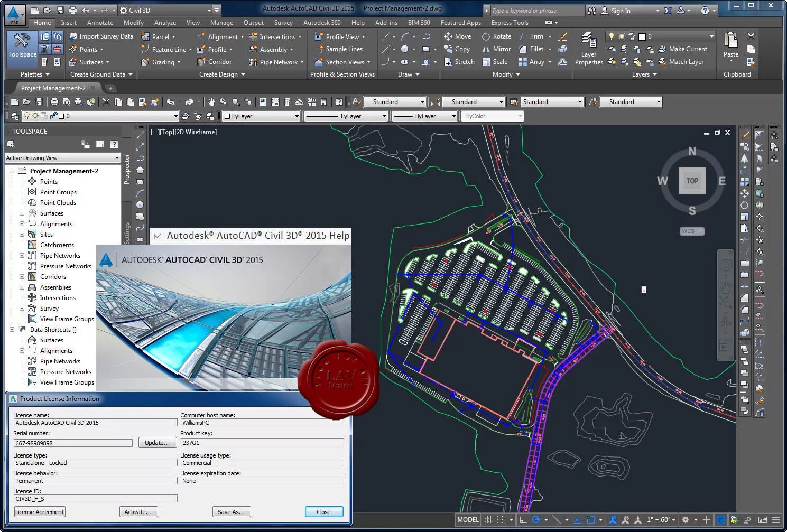Expand the Sites tree node
787x532 pixels.
(22, 235)
